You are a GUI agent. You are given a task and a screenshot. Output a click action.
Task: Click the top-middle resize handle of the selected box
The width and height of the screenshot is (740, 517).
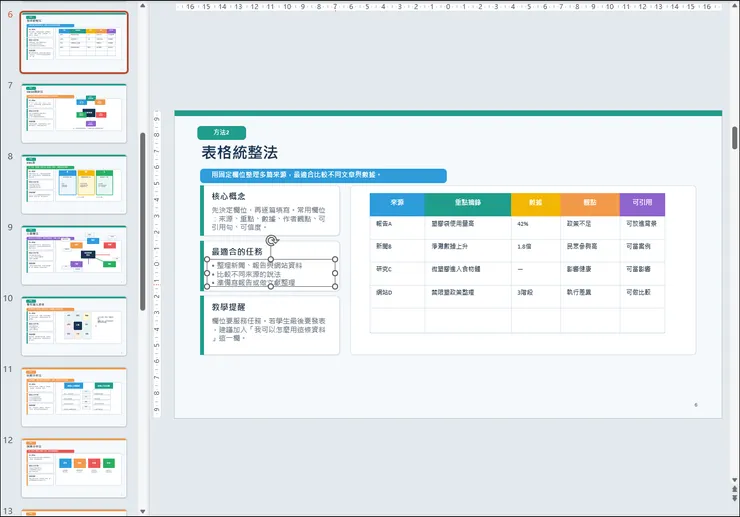(271, 259)
